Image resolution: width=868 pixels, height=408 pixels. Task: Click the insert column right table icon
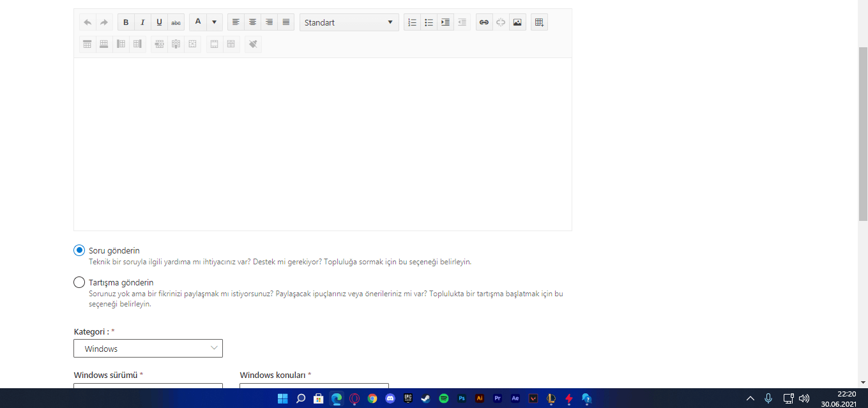click(x=137, y=44)
